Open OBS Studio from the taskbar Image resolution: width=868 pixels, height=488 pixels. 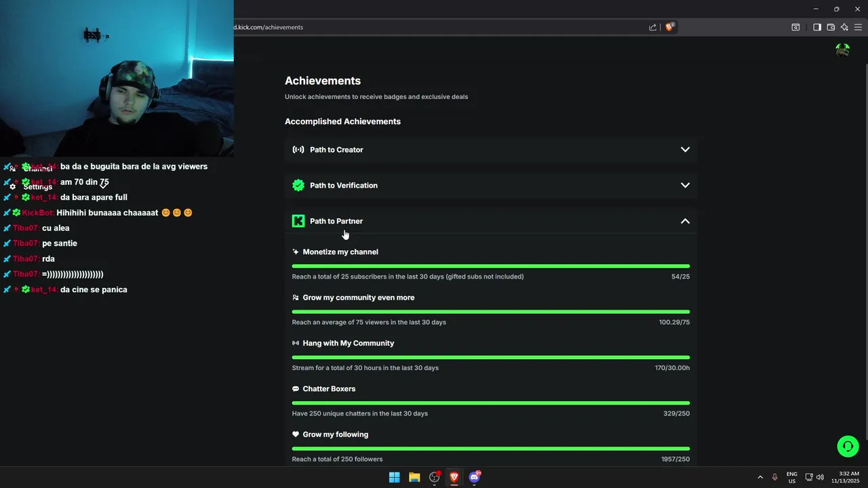435,477
